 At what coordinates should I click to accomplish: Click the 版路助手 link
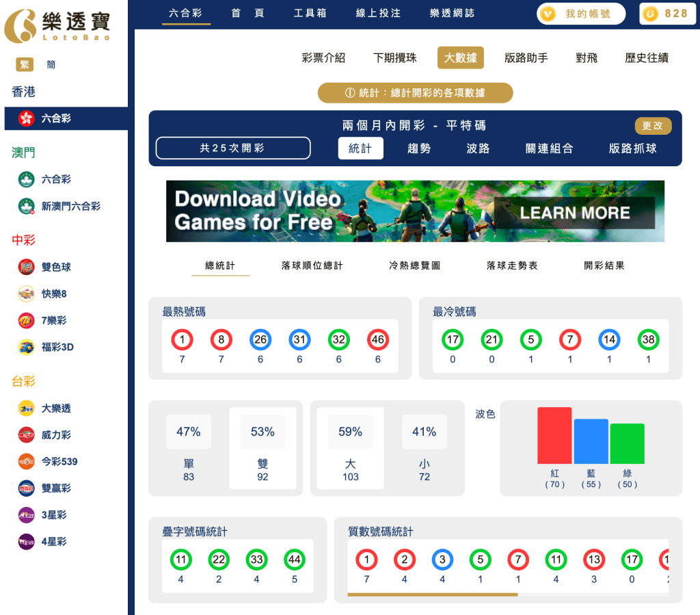526,58
